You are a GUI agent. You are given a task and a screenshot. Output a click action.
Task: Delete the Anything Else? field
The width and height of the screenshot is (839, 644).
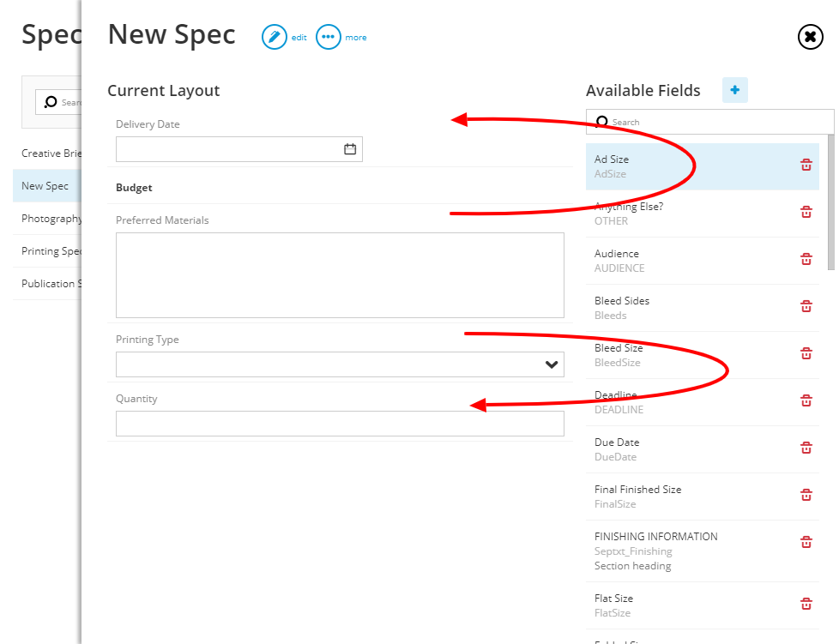806,212
